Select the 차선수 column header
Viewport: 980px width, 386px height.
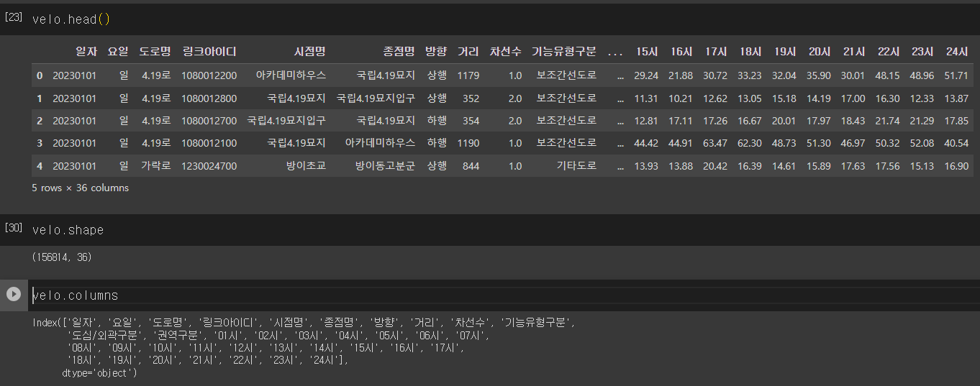coord(506,52)
